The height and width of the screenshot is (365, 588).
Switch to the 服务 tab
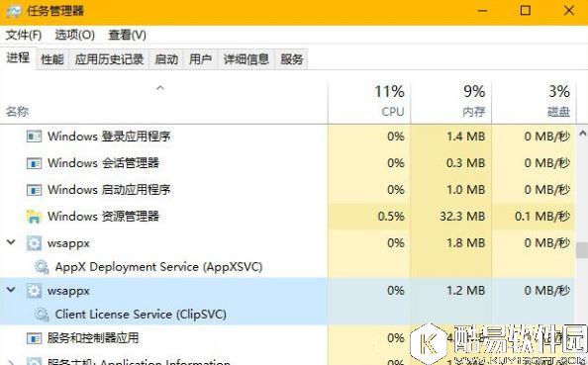pos(291,59)
